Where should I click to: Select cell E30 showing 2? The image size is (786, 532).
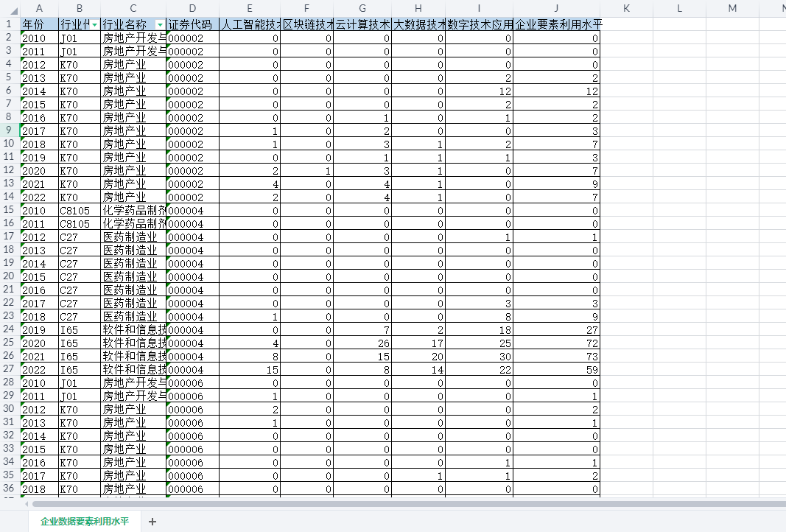click(250, 410)
